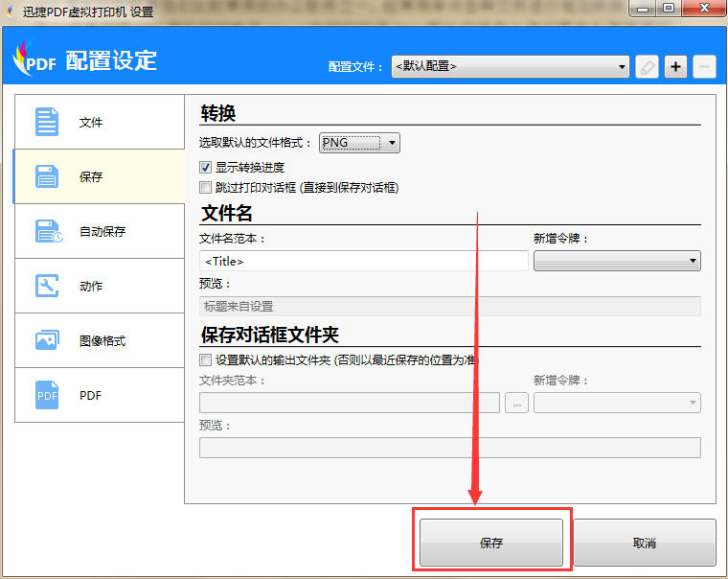Click the PDF file icon in sidebar
This screenshot has width=728, height=579.
point(47,395)
